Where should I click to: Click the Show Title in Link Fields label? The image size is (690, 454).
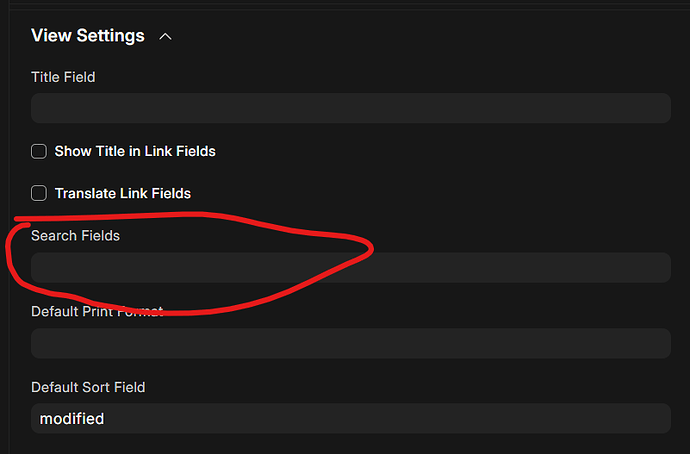tap(135, 151)
